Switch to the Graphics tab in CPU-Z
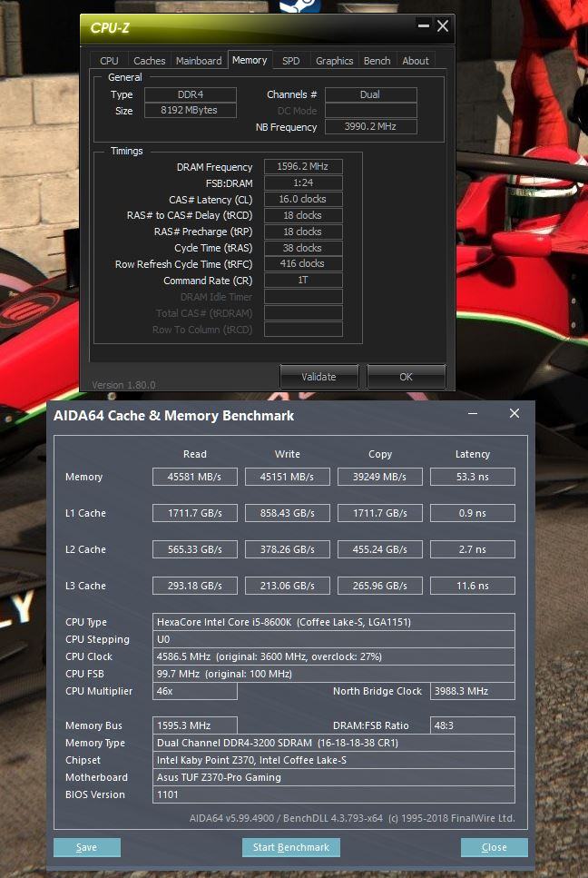588x878 pixels. pos(334,61)
